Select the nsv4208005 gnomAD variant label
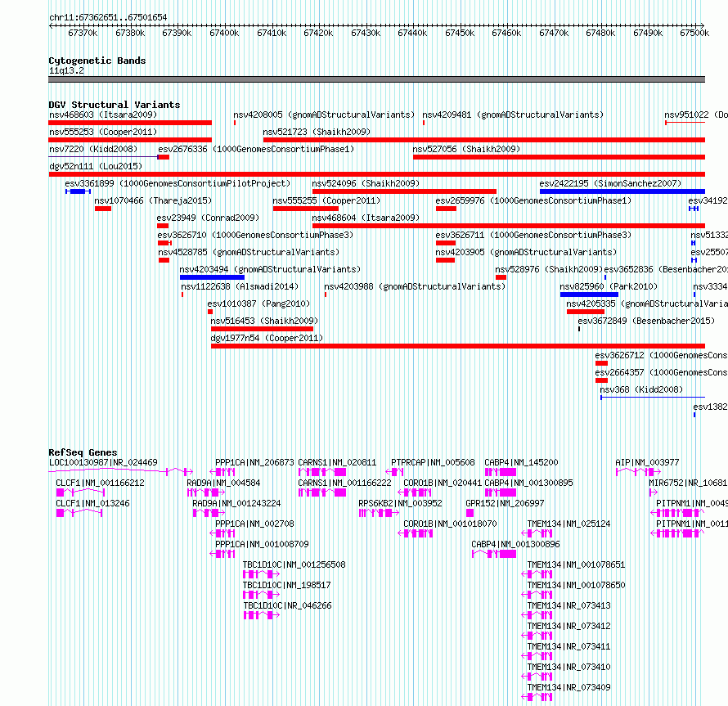 pyautogui.click(x=324, y=115)
